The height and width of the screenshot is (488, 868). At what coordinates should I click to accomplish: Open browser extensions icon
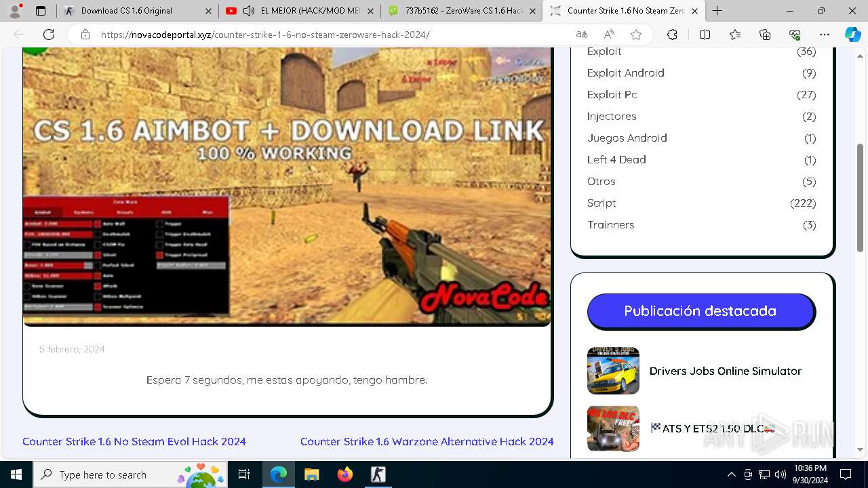672,35
